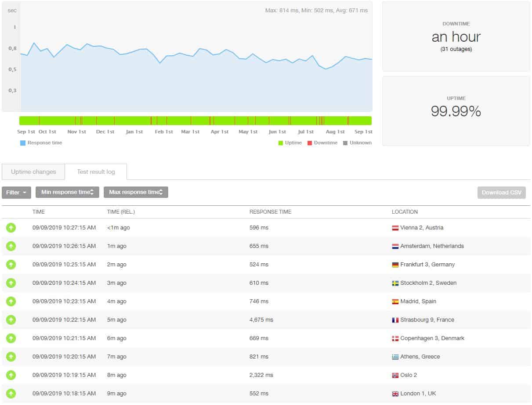Click the up status icon for Athens row
This screenshot has width=532, height=405.
(x=11, y=357)
